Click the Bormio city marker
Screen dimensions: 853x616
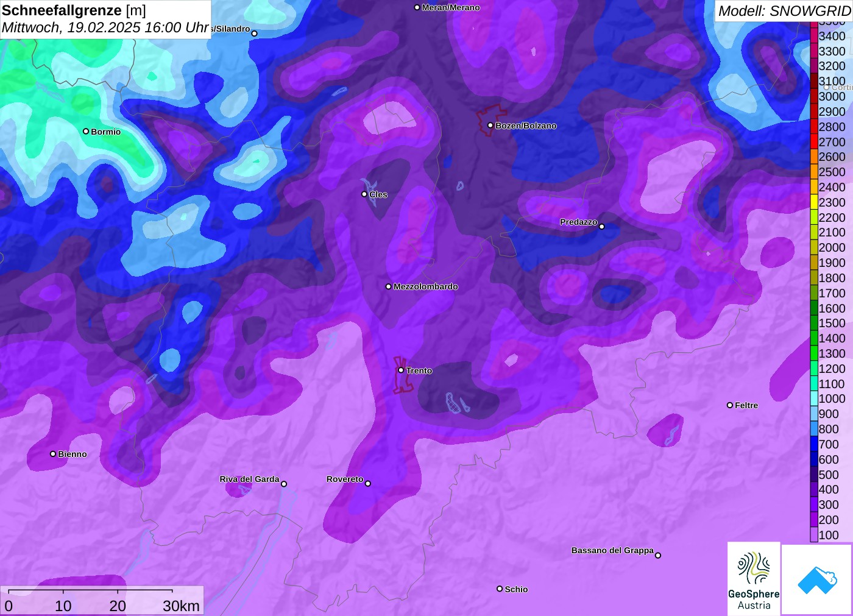[86, 131]
